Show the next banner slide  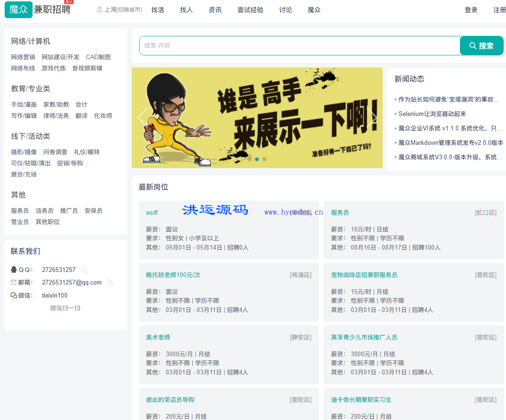(x=372, y=117)
